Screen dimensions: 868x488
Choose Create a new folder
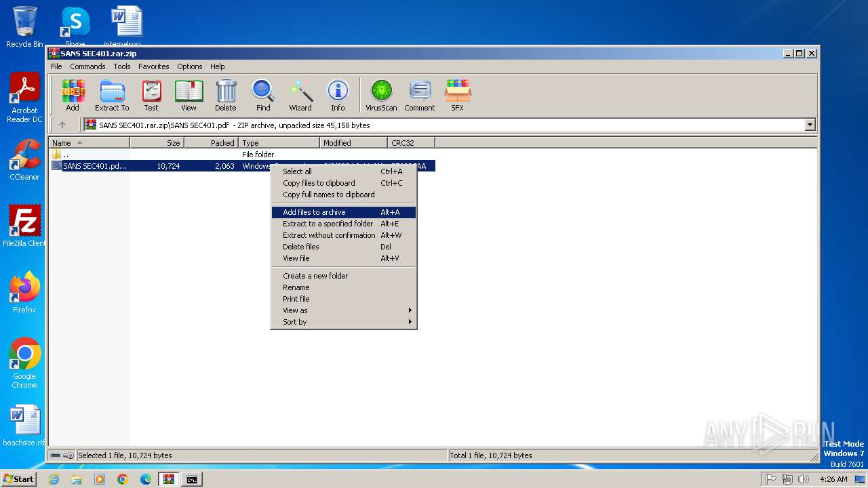pos(344,276)
